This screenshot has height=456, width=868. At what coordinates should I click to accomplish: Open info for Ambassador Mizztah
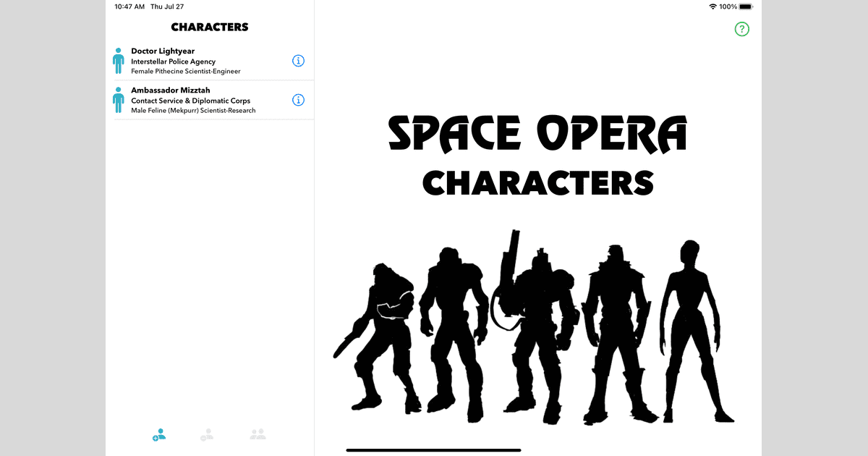coord(298,100)
